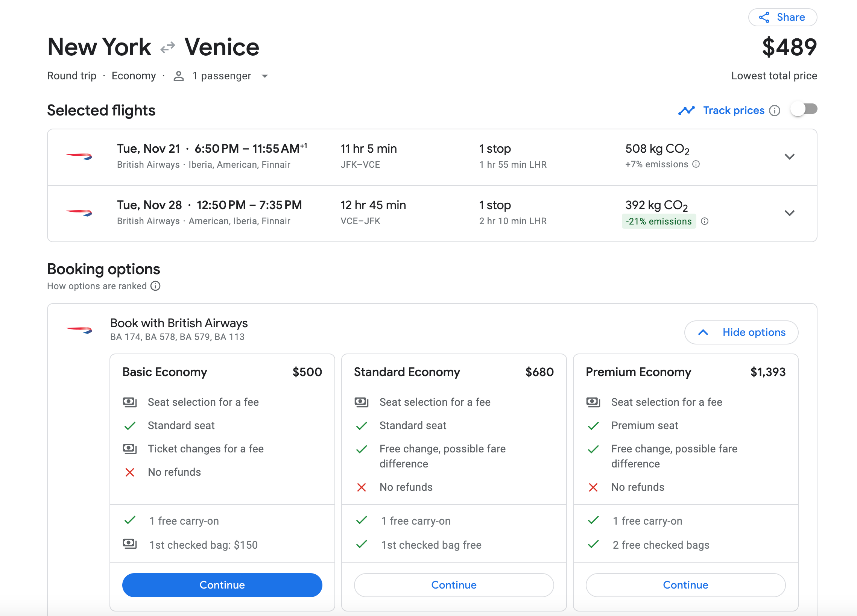Click British Airways logo on Nov 28 flight
The image size is (857, 616).
click(79, 213)
